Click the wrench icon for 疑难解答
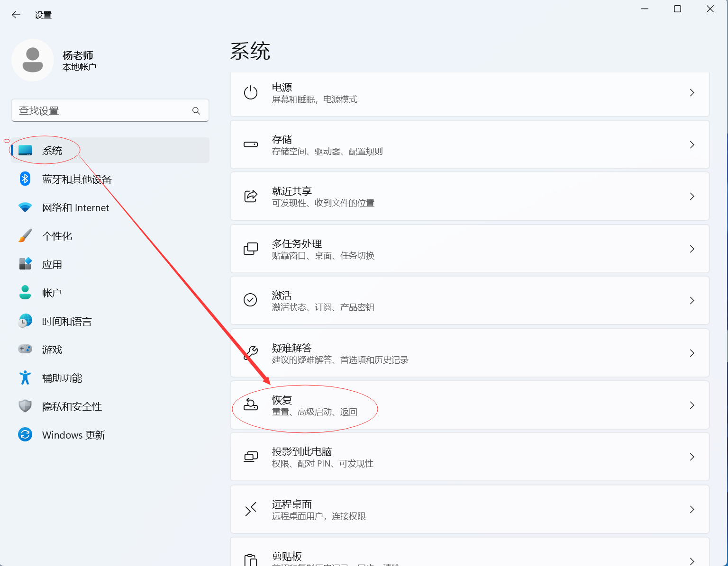Viewport: 728px width, 566px height. 251,352
